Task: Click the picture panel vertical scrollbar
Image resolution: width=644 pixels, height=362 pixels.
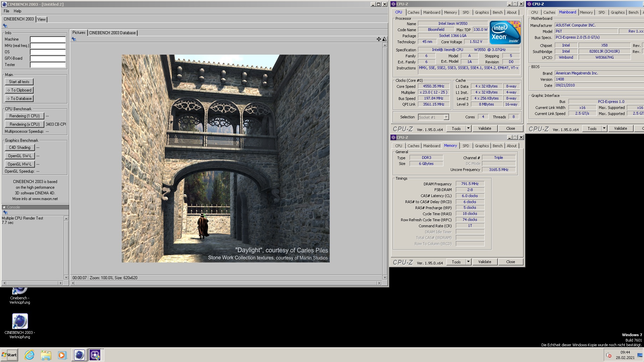Action: tap(385, 161)
